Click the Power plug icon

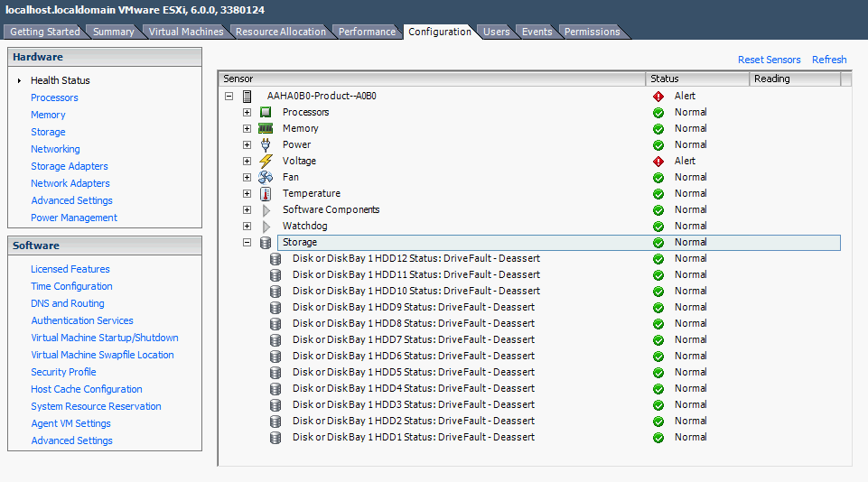266,145
